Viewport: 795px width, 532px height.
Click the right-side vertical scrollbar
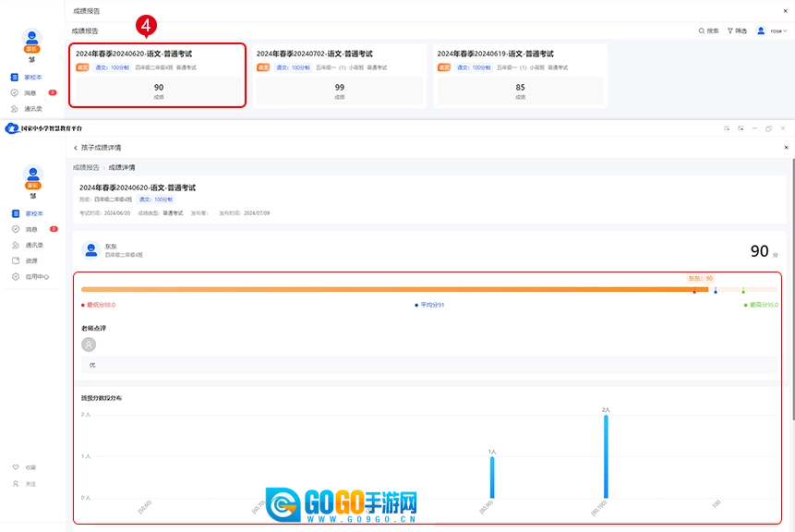791,277
